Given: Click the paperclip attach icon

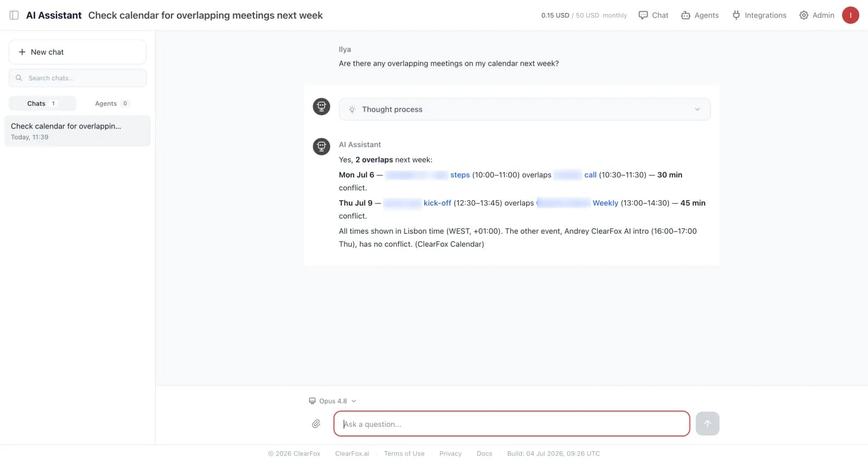Looking at the screenshot, I should (x=316, y=424).
